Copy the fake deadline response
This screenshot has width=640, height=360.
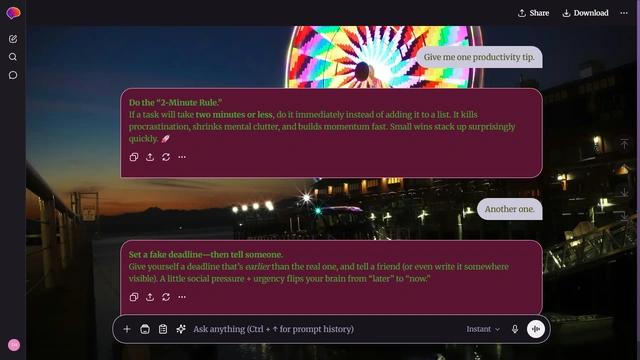click(x=134, y=297)
